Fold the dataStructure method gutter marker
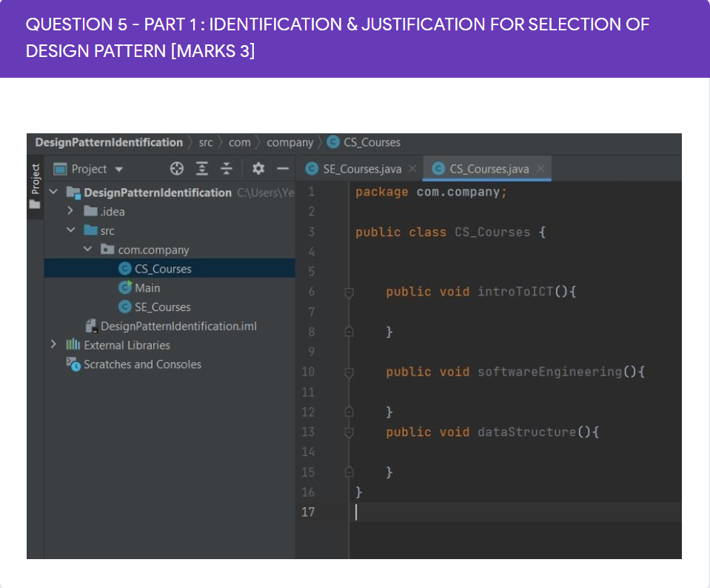Screen dimensions: 710x588 click(x=349, y=432)
